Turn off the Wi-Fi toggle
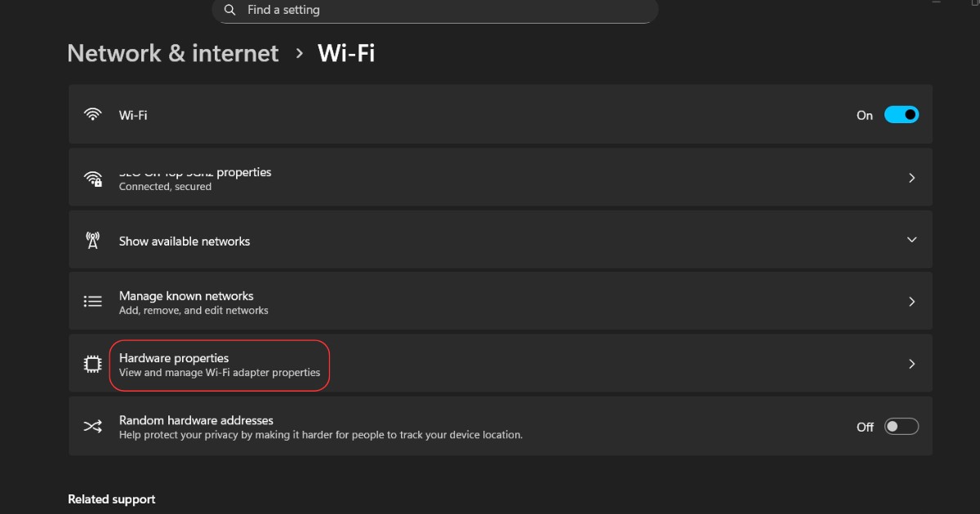 pyautogui.click(x=902, y=114)
